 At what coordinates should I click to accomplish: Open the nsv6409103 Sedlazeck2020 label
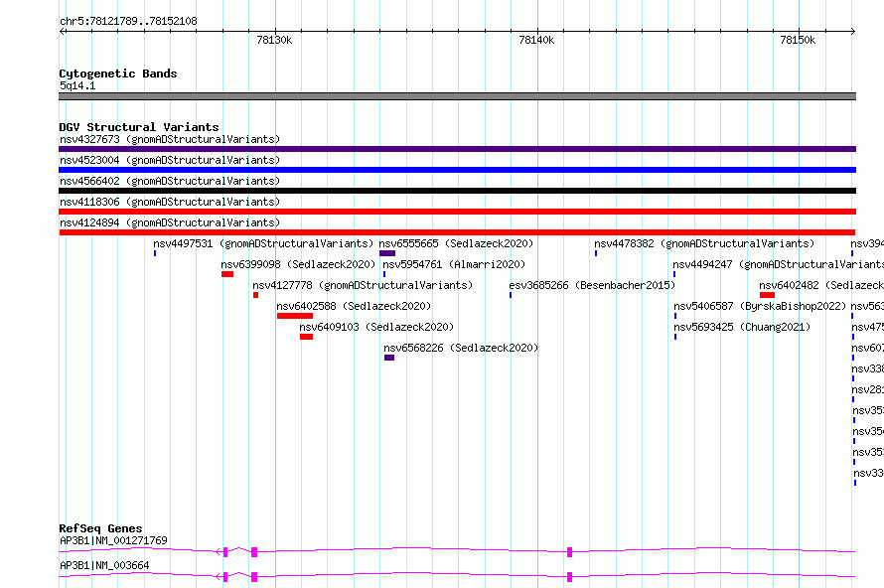pos(376,327)
